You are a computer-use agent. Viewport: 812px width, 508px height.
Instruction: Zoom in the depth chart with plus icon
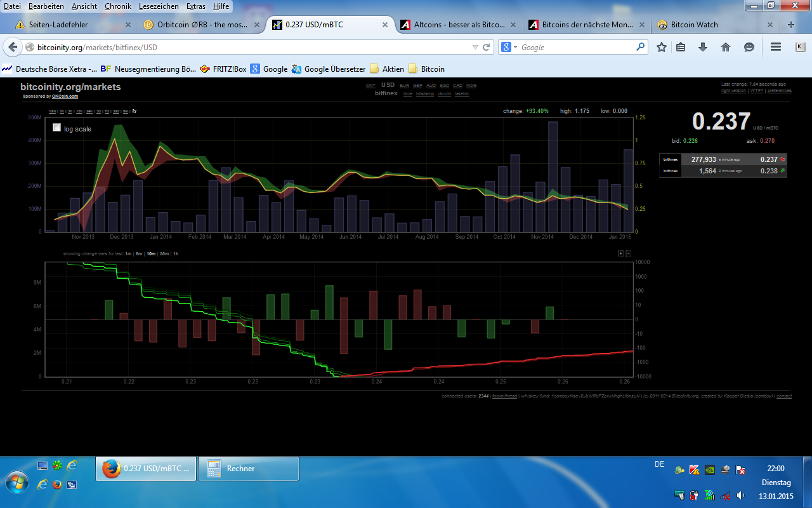[621, 253]
